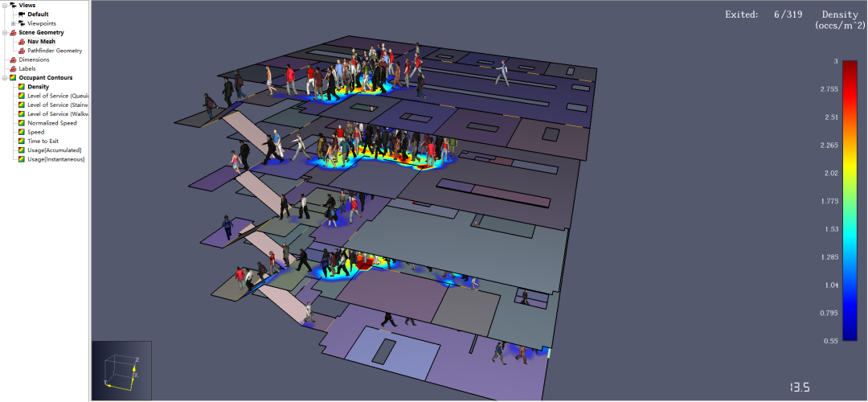Select the Usage[Instantaneous] contour row
Viewport: 868px width, 402px height.
point(56,159)
